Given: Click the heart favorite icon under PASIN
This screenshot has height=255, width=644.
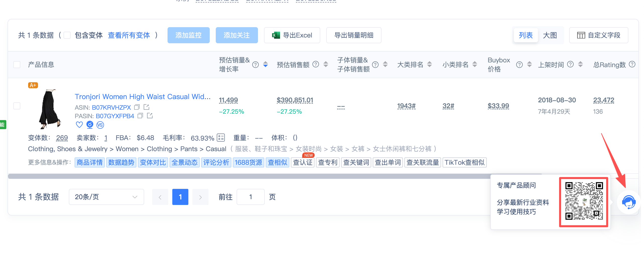Looking at the screenshot, I should coord(79,125).
